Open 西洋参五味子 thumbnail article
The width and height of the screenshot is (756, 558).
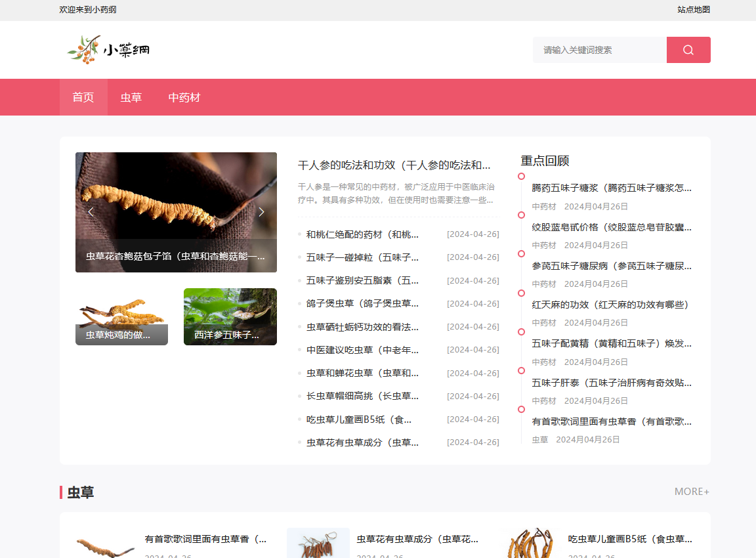230,316
